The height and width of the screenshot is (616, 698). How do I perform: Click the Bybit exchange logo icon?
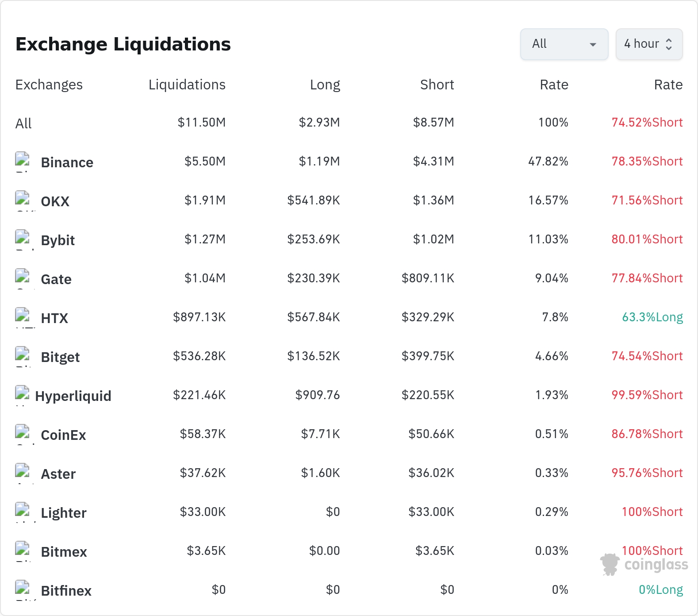23,240
